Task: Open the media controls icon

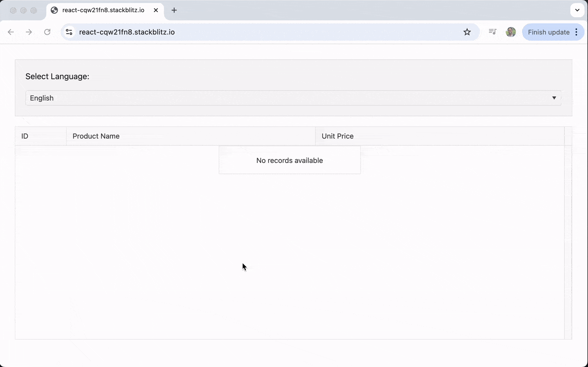Action: tap(492, 32)
